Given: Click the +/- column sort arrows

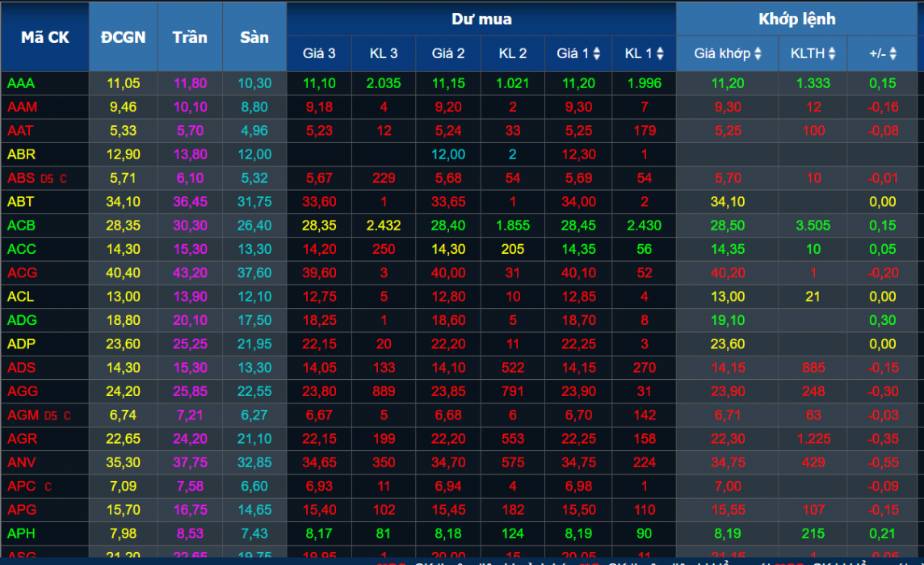Looking at the screenshot, I should point(892,54).
